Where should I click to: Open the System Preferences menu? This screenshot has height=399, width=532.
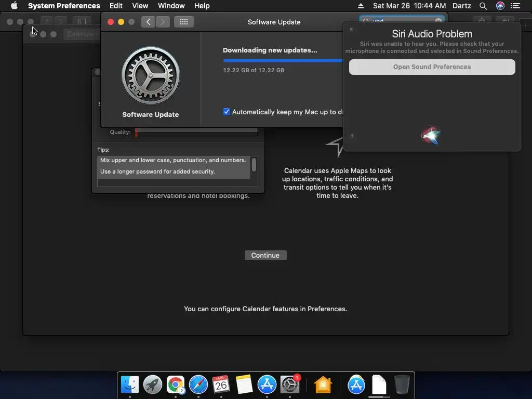[x=64, y=6]
